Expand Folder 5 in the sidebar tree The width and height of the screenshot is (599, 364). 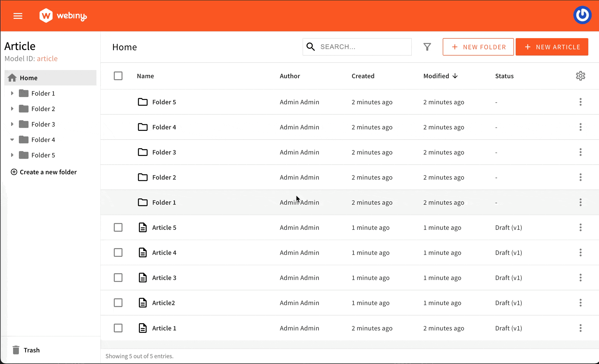[12, 155]
